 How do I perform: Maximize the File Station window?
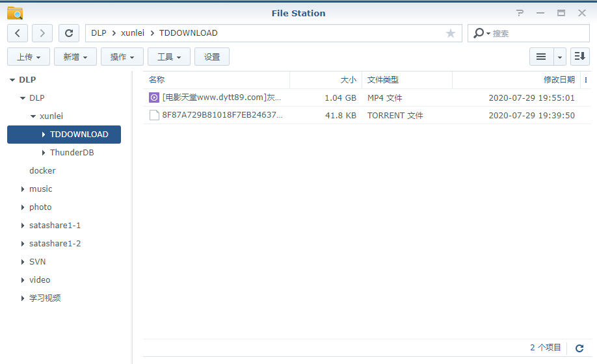[x=561, y=13]
